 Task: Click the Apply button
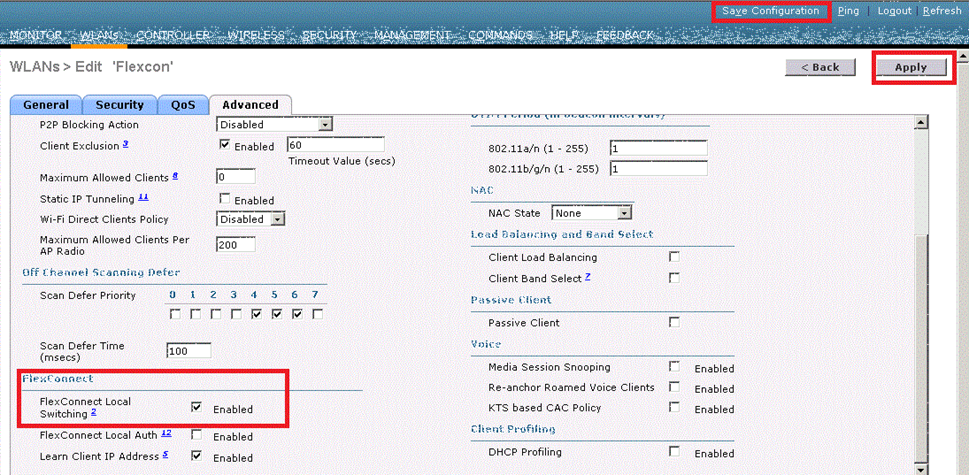click(910, 68)
